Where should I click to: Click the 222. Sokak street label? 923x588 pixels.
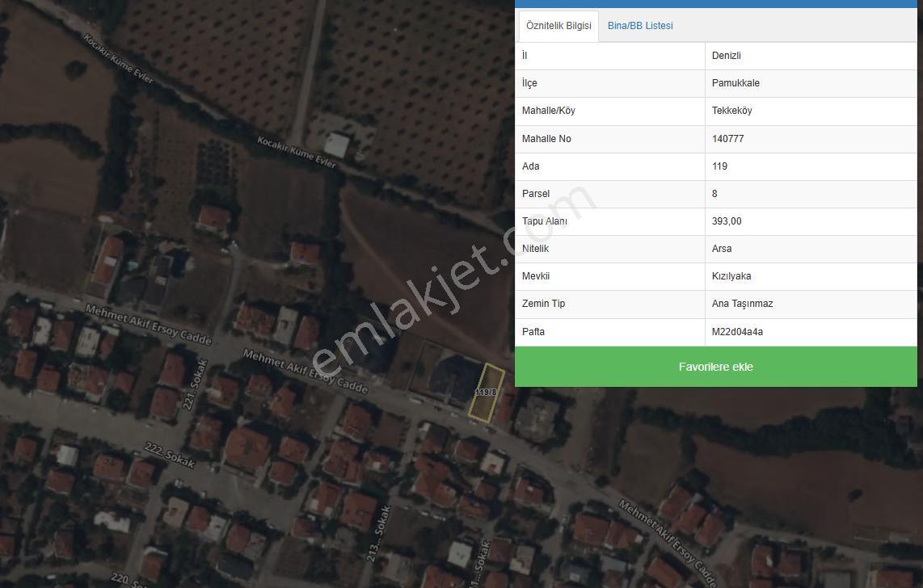pos(170,455)
